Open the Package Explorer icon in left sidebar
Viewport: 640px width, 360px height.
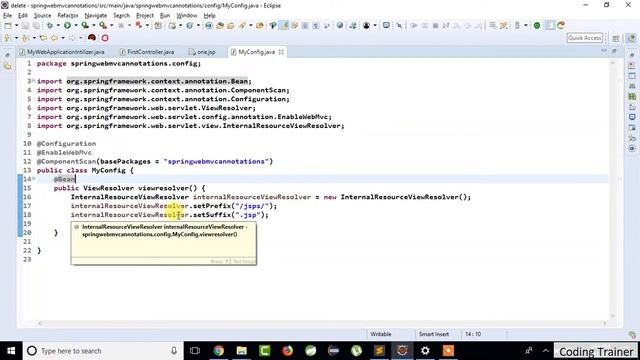(x=8, y=66)
